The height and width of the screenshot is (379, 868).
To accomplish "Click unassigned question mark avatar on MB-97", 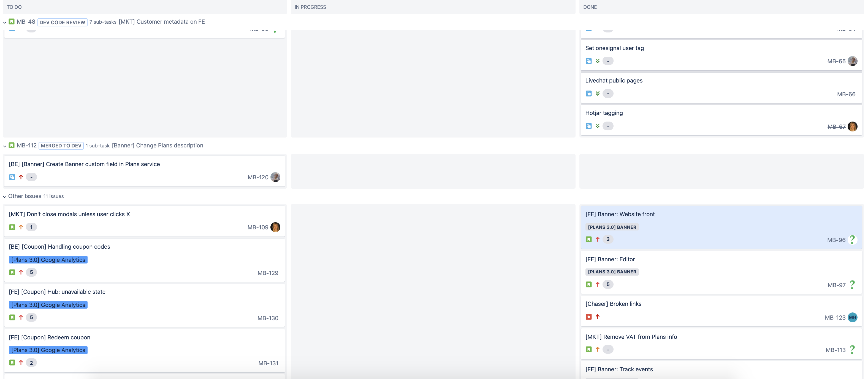I will [x=853, y=285].
